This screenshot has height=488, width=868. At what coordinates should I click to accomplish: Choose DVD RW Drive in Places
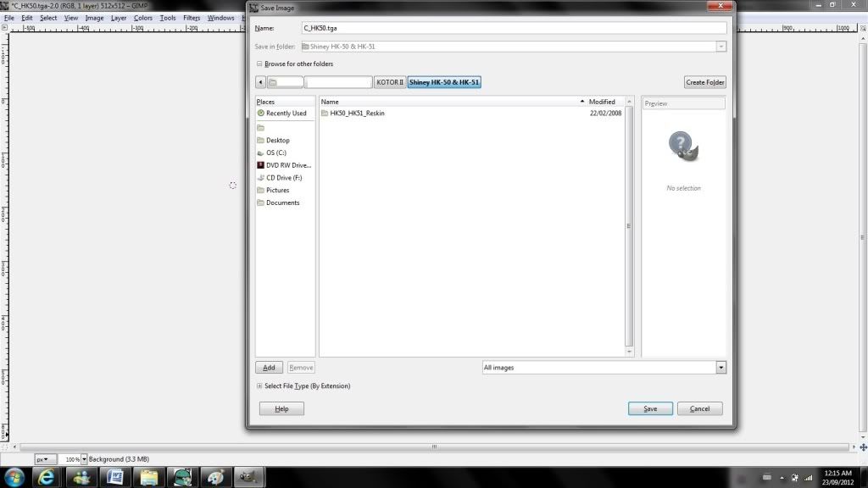[x=288, y=165]
